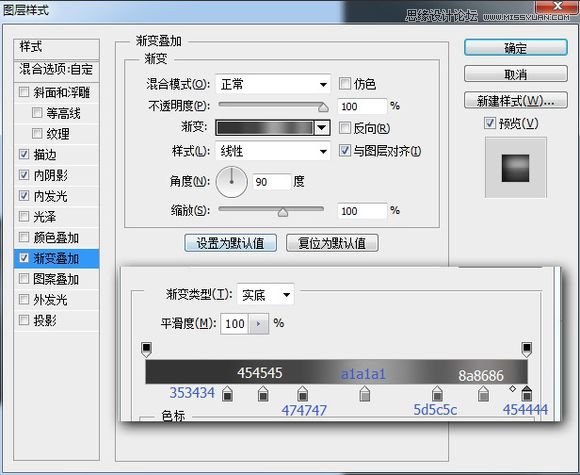This screenshot has height=475, width=580.
Task: Select the right opacity stop above gradient
Action: pyautogui.click(x=527, y=350)
